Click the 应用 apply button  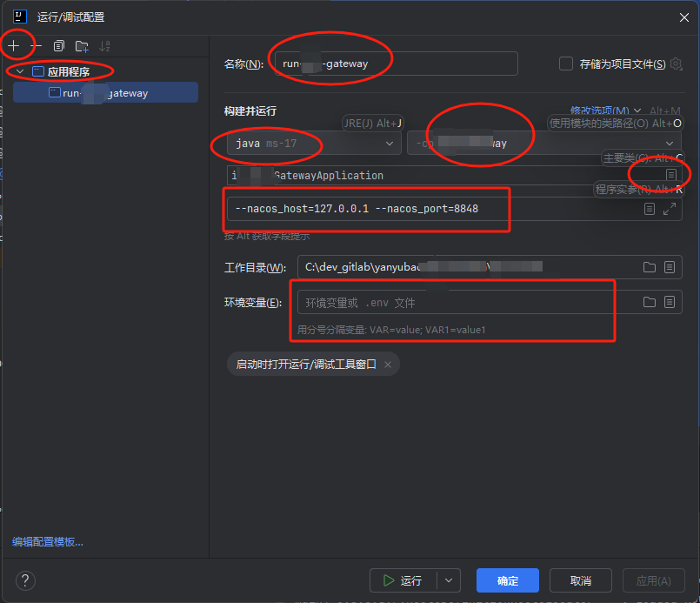coord(654,580)
